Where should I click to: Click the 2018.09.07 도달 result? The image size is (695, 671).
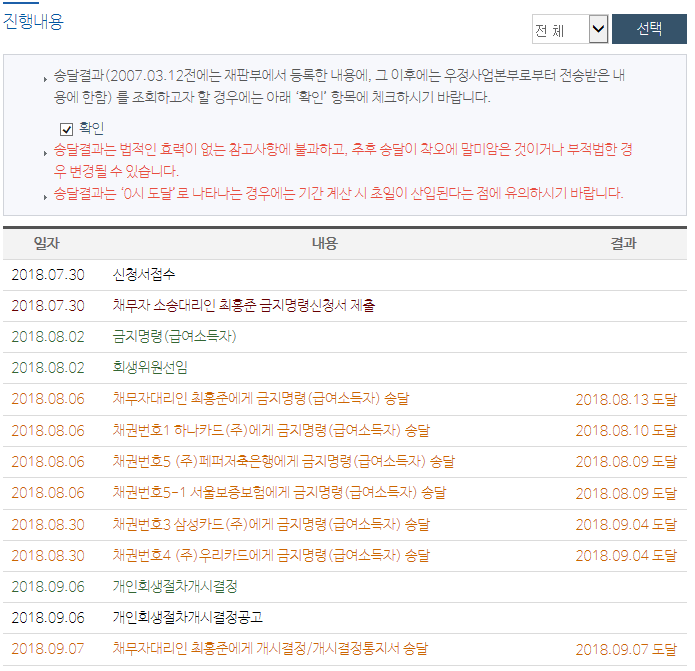coord(626,649)
